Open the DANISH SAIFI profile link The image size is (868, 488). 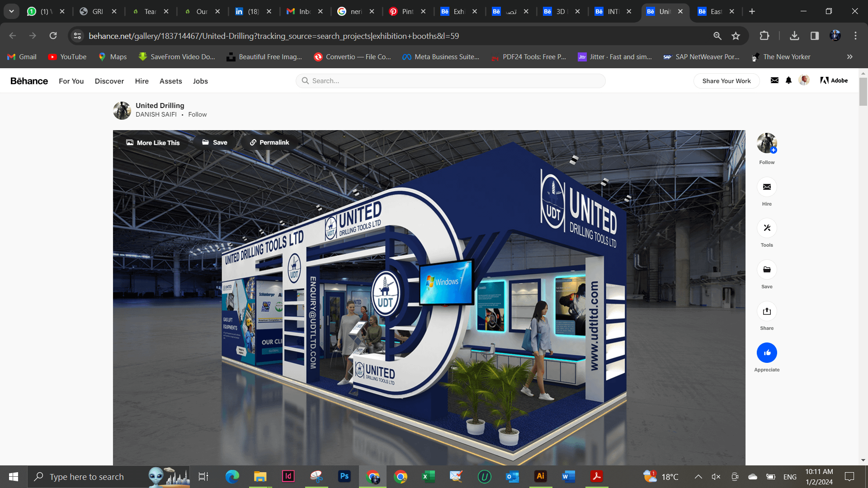point(156,114)
